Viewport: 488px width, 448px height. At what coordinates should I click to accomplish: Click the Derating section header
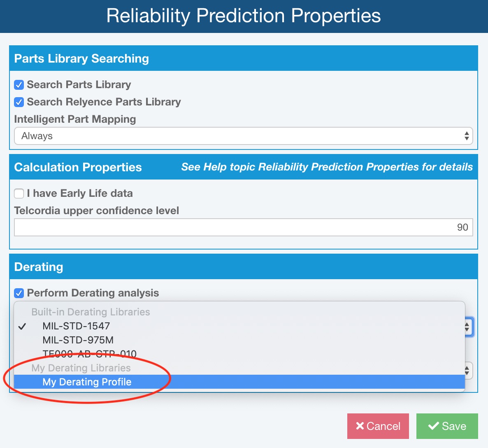[39, 267]
